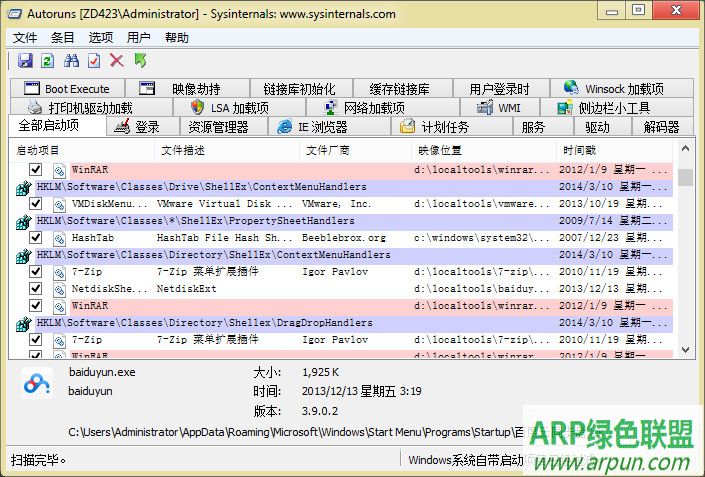Uncheck the HashTab entry checkbox
The width and height of the screenshot is (705, 477).
click(x=36, y=237)
